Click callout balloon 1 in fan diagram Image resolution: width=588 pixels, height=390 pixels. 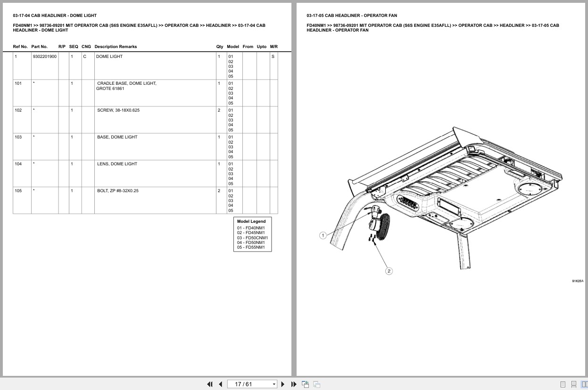[323, 236]
